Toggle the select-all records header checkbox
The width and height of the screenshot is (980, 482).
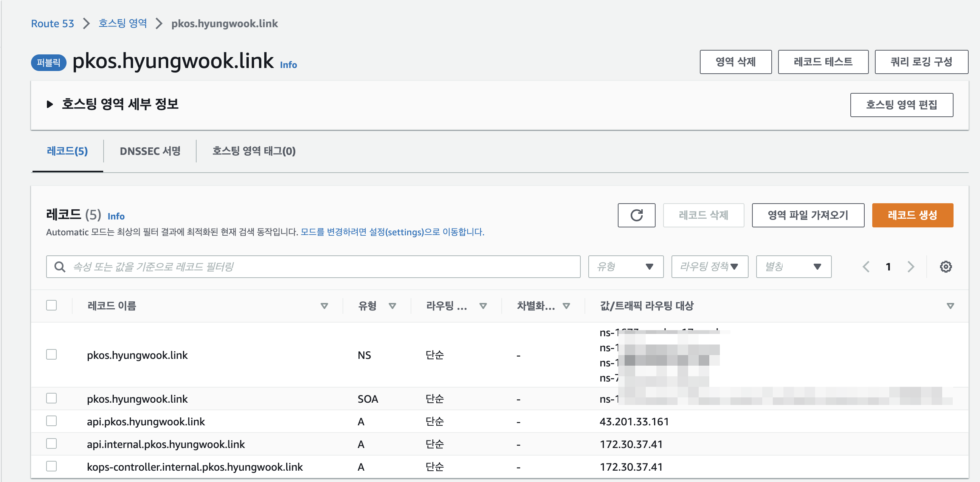click(x=51, y=305)
